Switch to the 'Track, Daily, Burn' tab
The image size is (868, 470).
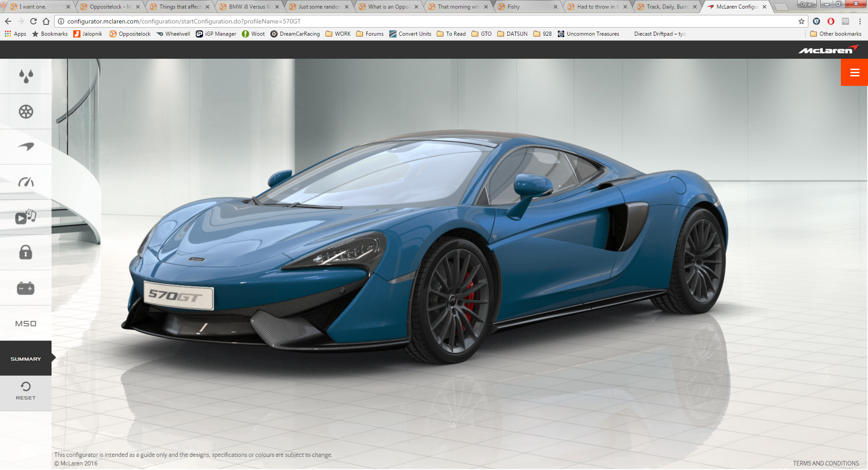[x=667, y=7]
